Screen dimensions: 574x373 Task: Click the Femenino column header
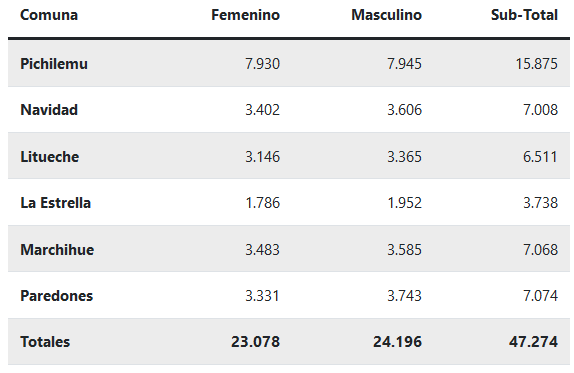point(245,15)
